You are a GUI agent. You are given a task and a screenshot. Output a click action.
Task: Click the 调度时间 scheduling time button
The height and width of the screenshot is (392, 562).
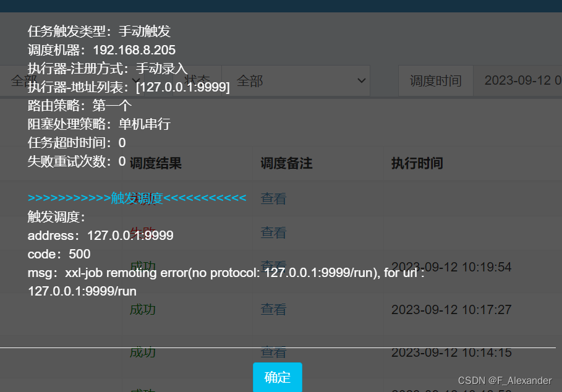pyautogui.click(x=435, y=80)
